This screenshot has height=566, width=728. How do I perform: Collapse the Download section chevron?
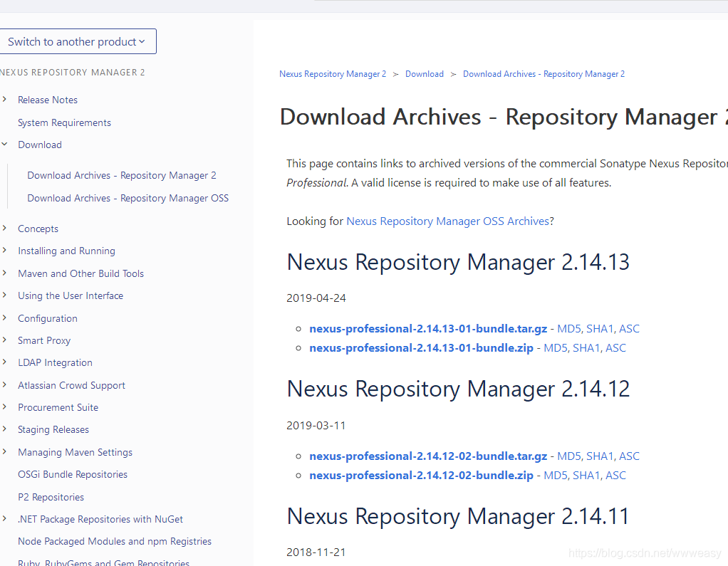pyautogui.click(x=5, y=145)
